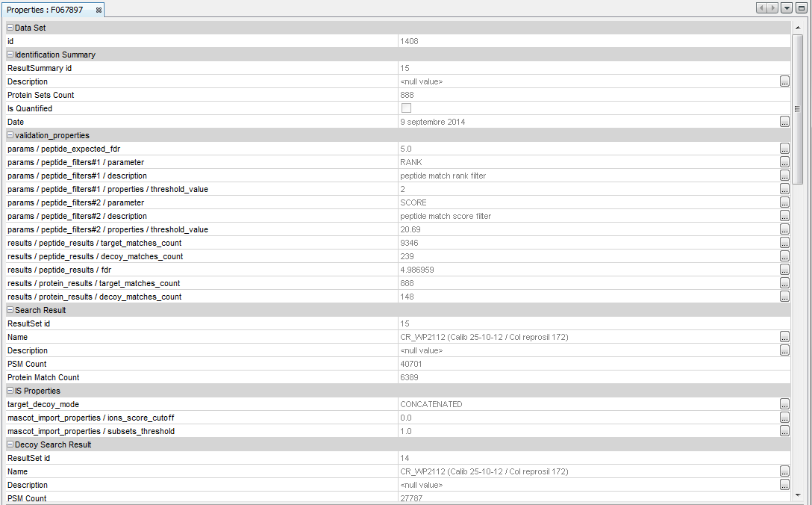Screen dimensions: 812x505
Task: Select the Protein Sets Count value field
Action: (588, 95)
